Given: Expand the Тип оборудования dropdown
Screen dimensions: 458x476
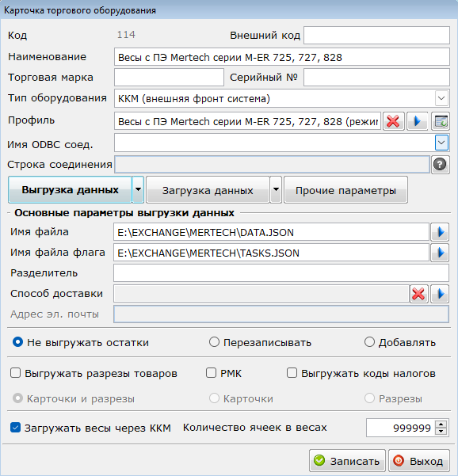Looking at the screenshot, I should [441, 98].
